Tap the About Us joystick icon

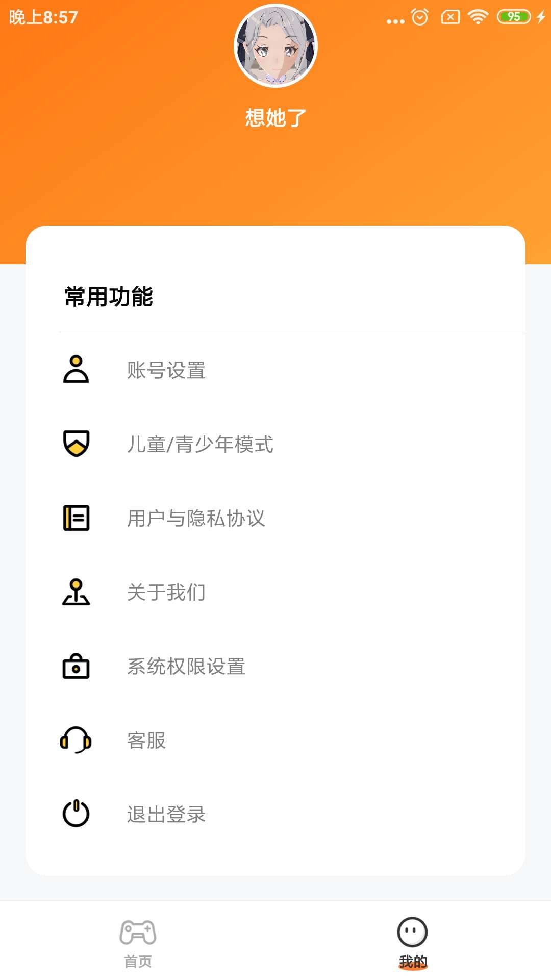[x=76, y=592]
